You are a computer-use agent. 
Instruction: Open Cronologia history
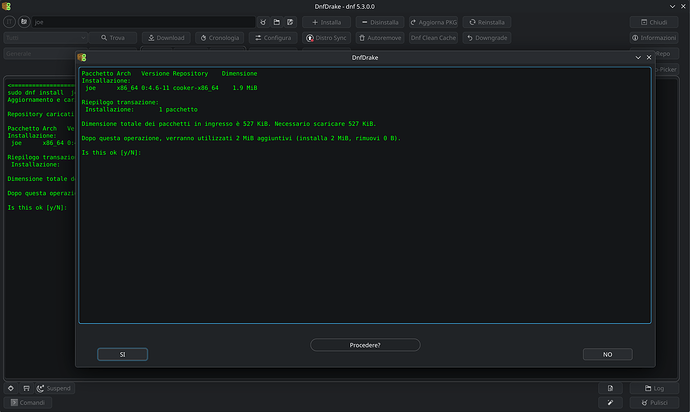[220, 38]
